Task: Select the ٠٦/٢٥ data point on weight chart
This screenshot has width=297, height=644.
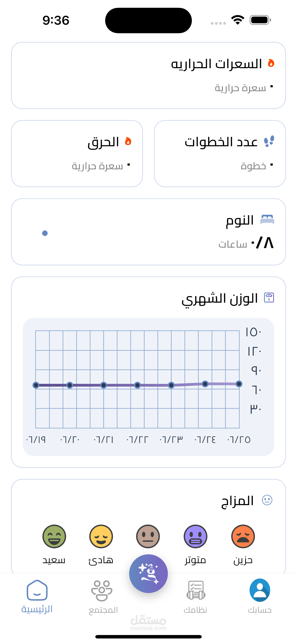Action: [x=239, y=384]
